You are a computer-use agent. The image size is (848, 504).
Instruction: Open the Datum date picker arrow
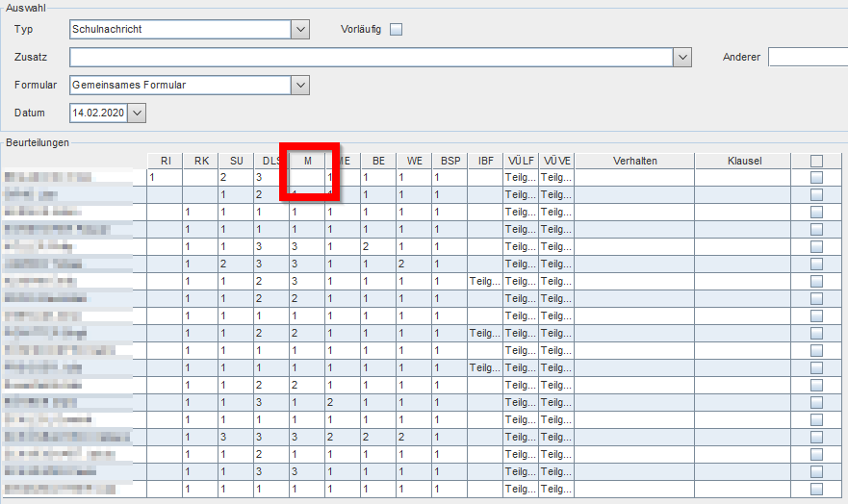tap(137, 113)
